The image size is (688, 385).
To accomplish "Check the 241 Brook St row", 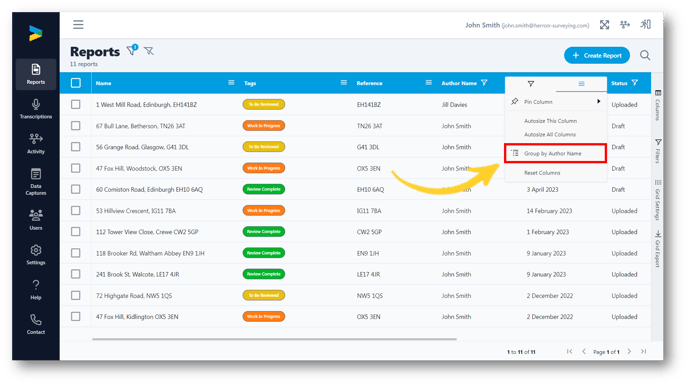I will pos(75,274).
